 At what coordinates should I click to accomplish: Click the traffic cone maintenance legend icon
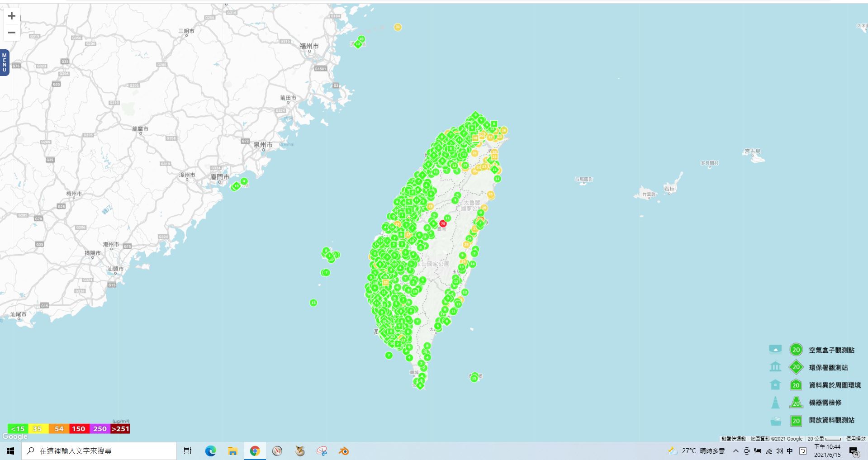[775, 402]
